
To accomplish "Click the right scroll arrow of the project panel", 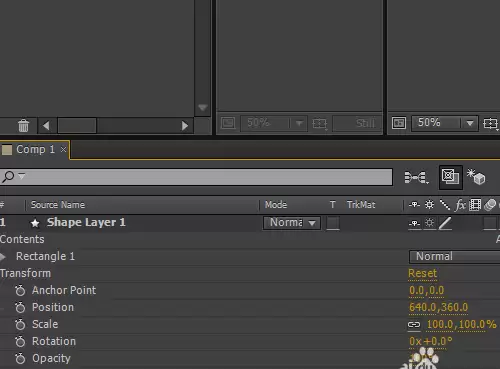I will (185, 126).
